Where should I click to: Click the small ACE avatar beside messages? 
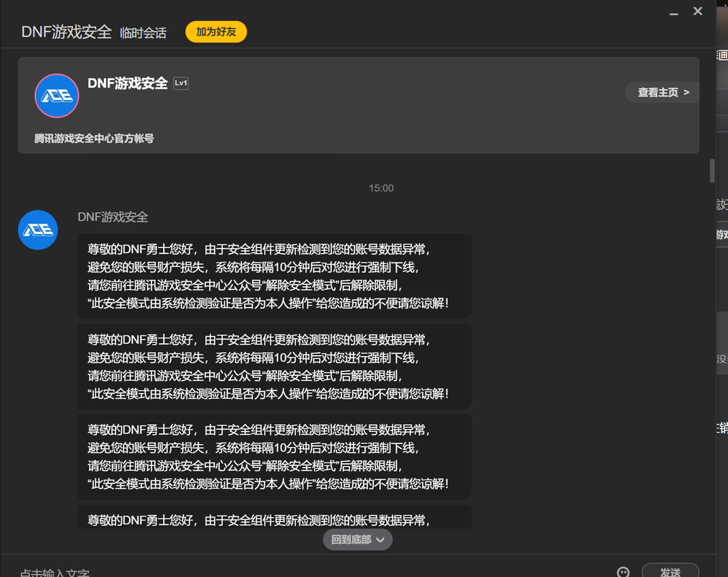[x=38, y=230]
